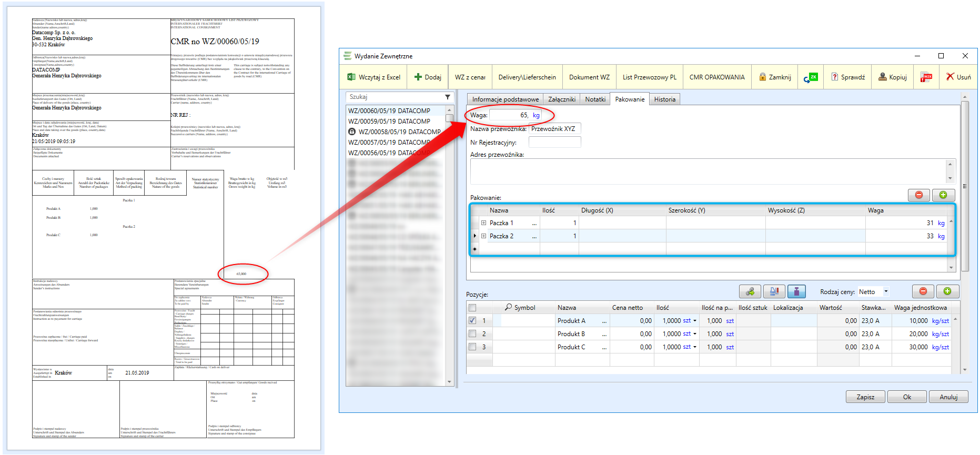Tick the checkbox for Produkt B row
Image resolution: width=980 pixels, height=455 pixels.
click(472, 333)
